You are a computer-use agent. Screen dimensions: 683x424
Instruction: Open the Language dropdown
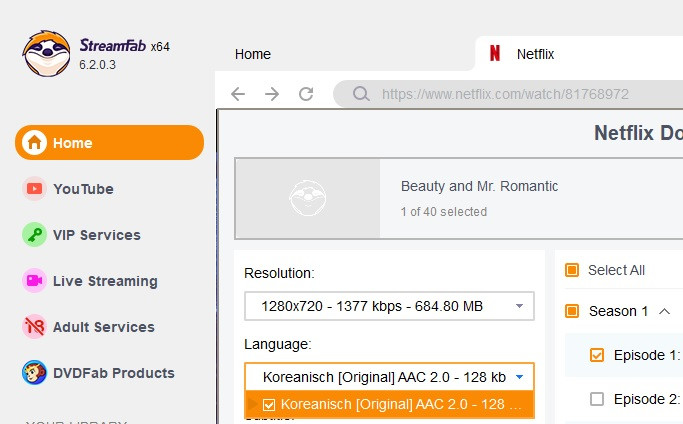pos(389,377)
